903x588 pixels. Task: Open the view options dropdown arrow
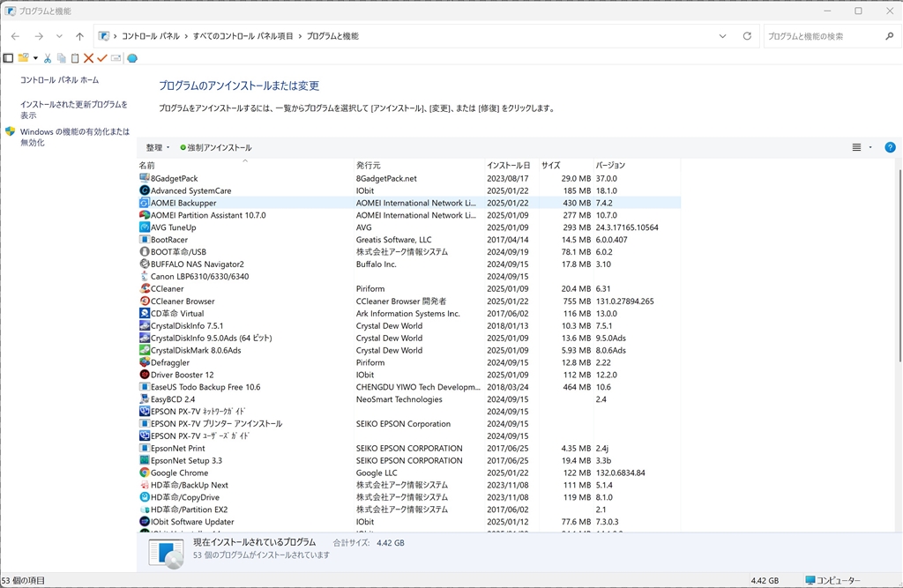coord(870,147)
